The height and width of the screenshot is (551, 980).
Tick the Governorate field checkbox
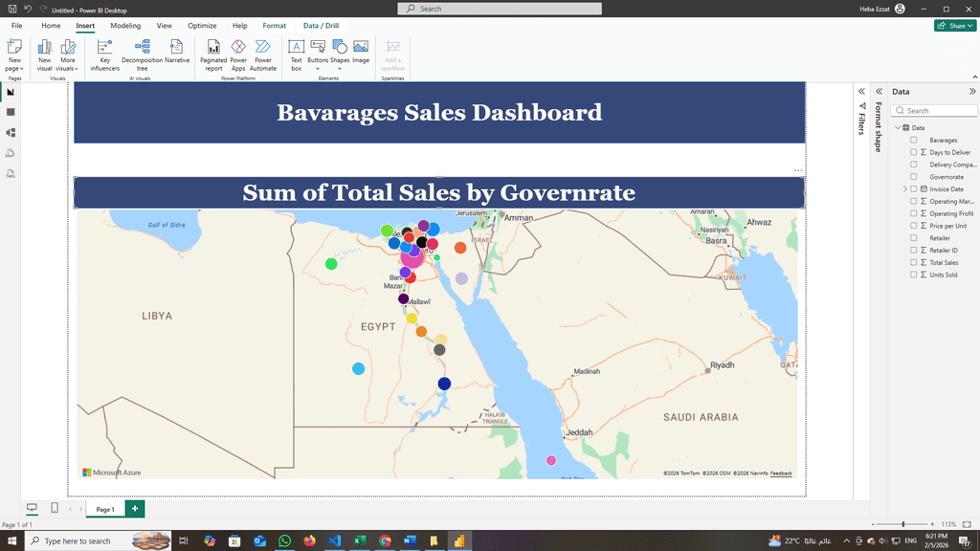coord(914,177)
